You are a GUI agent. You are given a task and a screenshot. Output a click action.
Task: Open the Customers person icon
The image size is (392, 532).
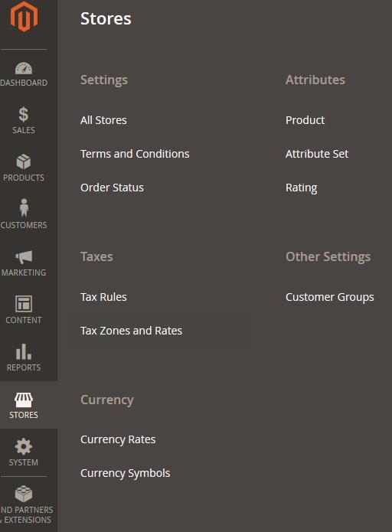pos(24,207)
